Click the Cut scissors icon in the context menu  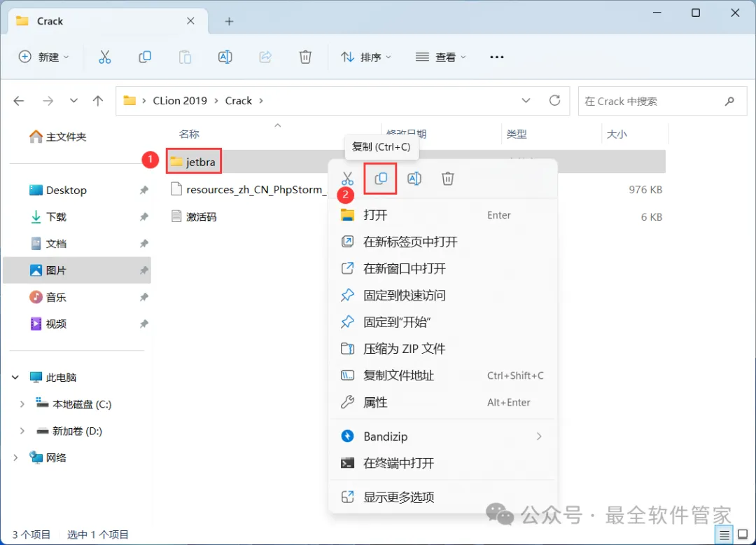pos(347,179)
